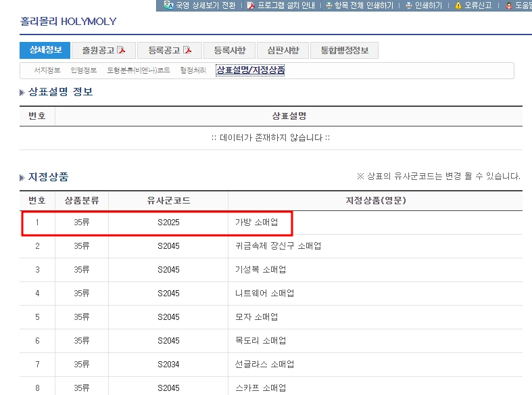Click the help icon at top right
Image resolution: width=532 pixels, height=395 pixels.
(509, 5)
